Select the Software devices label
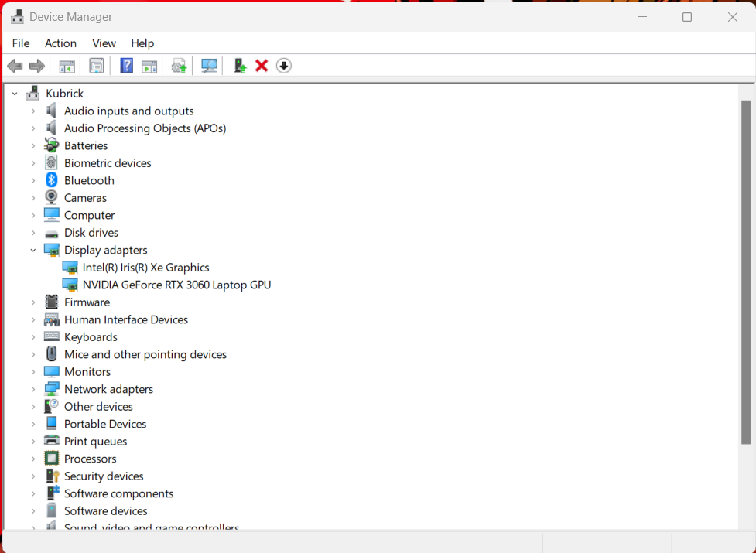 (x=105, y=510)
